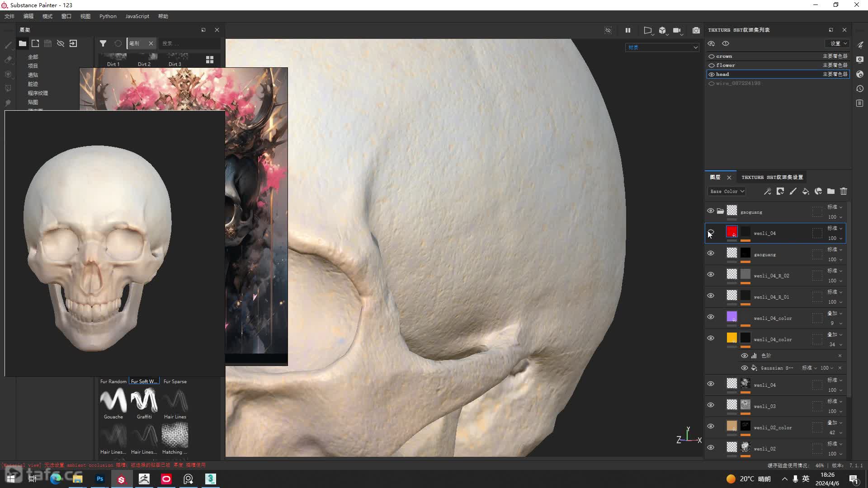Screen dimensions: 868x488
Task: Open blend mode dropdown of wenli_04_R_01
Action: (835, 292)
